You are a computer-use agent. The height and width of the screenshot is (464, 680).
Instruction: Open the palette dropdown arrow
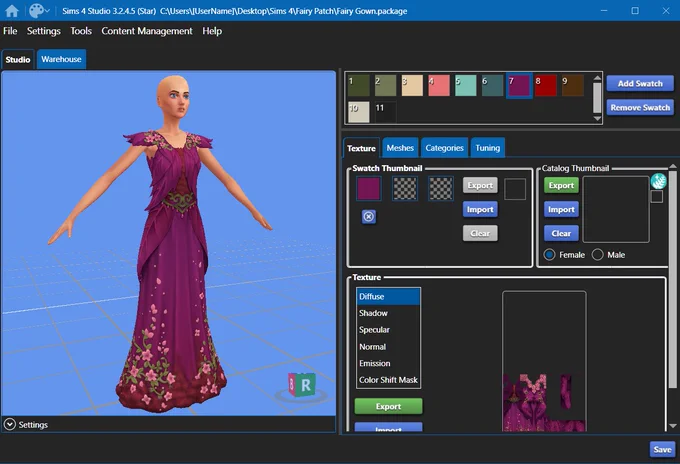point(47,11)
